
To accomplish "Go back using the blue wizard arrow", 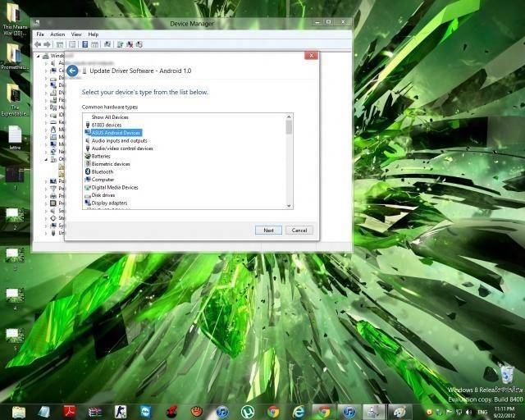I will (72, 71).
